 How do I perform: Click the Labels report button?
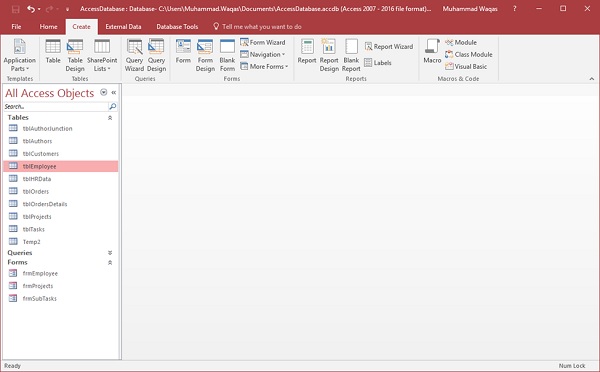click(378, 63)
